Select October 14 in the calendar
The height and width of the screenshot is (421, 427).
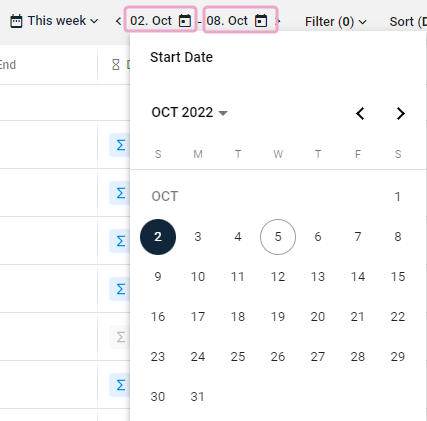click(358, 277)
